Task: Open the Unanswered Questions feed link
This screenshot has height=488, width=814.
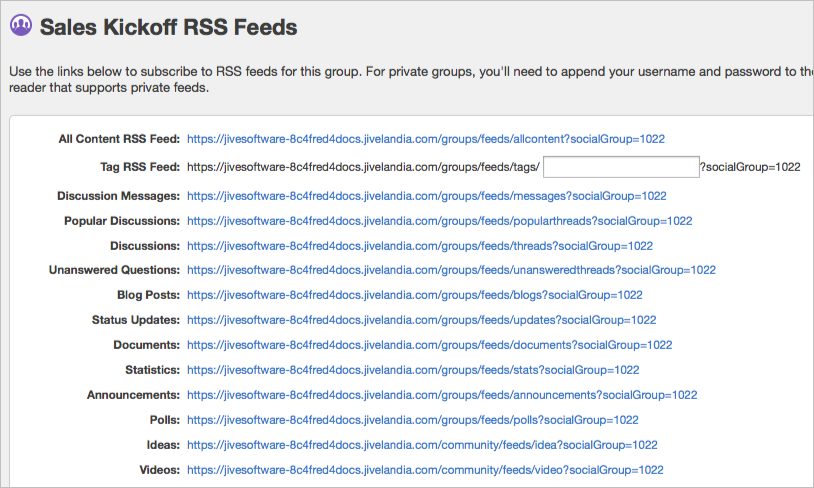Action: click(451, 270)
